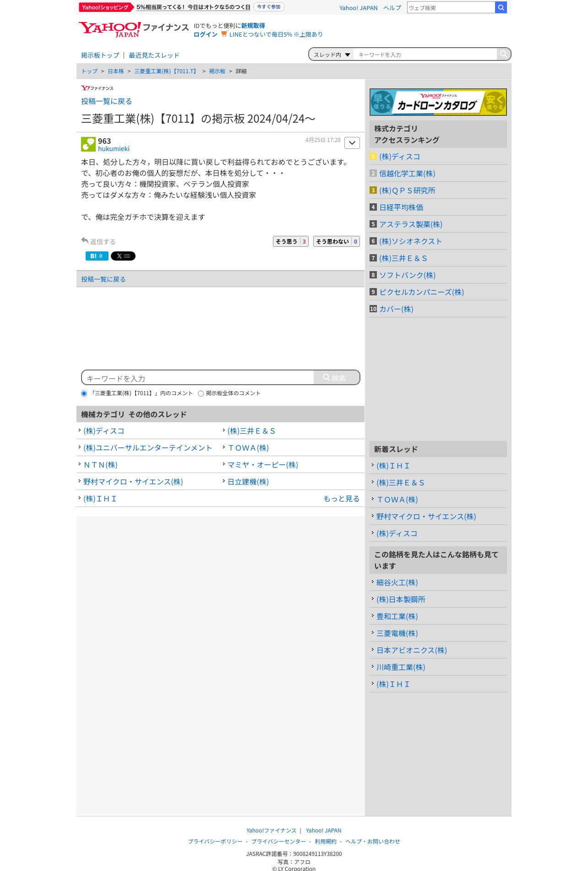Open マミヤ・オーピー(株) thread
Viewport: 588px width, 871px height.
point(262,465)
